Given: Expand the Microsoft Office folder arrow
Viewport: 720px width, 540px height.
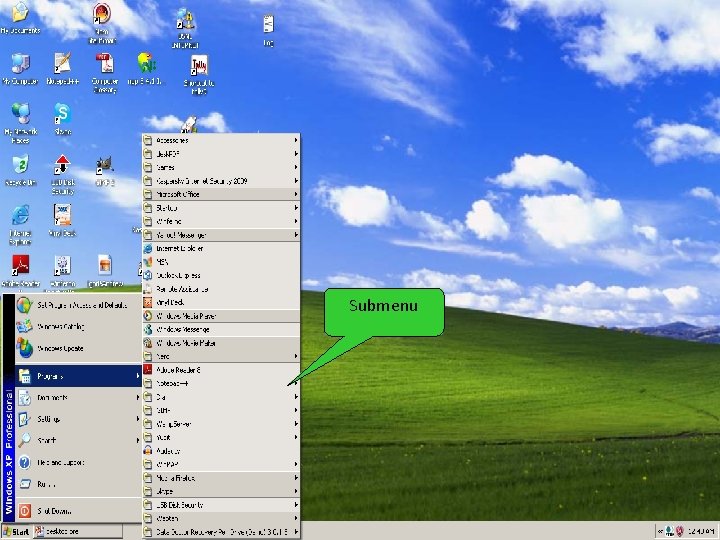Looking at the screenshot, I should pos(296,194).
